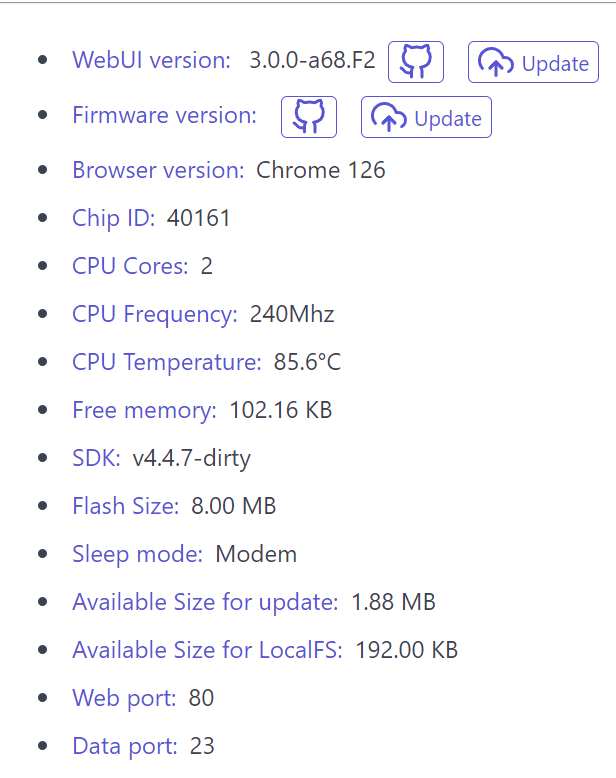Click the CPU Frequency 240Mhz value
Image resolution: width=616 pixels, height=778 pixels.
pos(292,314)
